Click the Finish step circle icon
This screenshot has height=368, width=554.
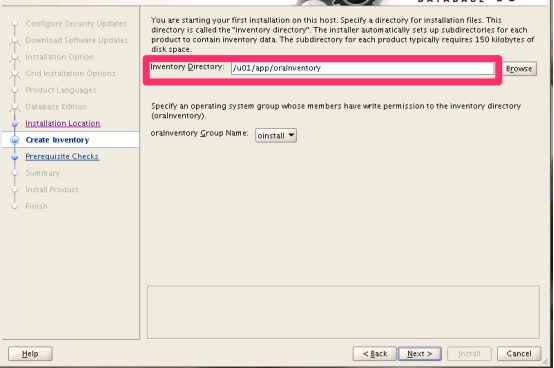pyautogui.click(x=15, y=206)
